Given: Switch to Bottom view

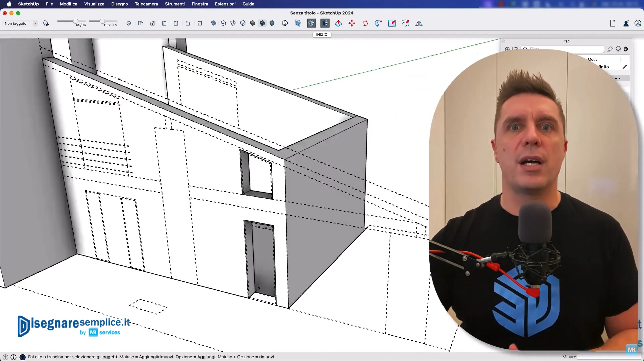Looking at the screenshot, I should (200, 23).
